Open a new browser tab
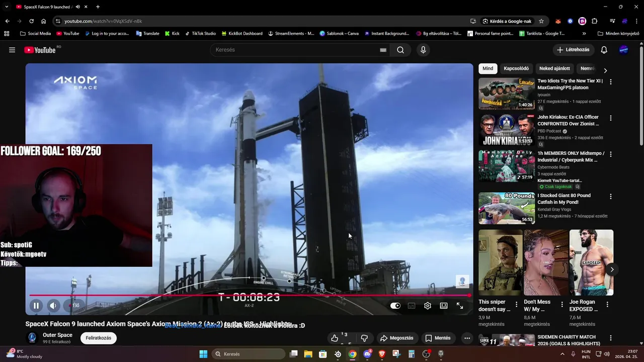This screenshot has height=362, width=644. pyautogui.click(x=98, y=7)
